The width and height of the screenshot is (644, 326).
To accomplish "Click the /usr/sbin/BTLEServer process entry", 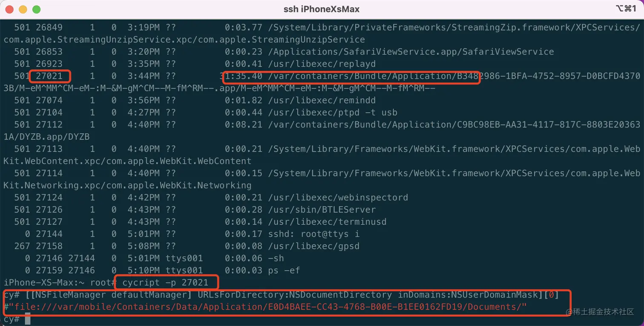I will (322, 210).
